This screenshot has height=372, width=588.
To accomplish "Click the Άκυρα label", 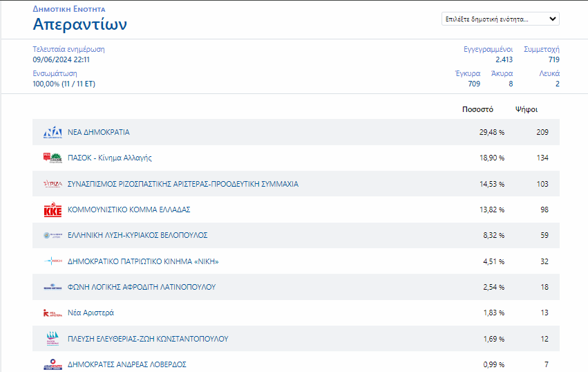I will pos(502,73).
